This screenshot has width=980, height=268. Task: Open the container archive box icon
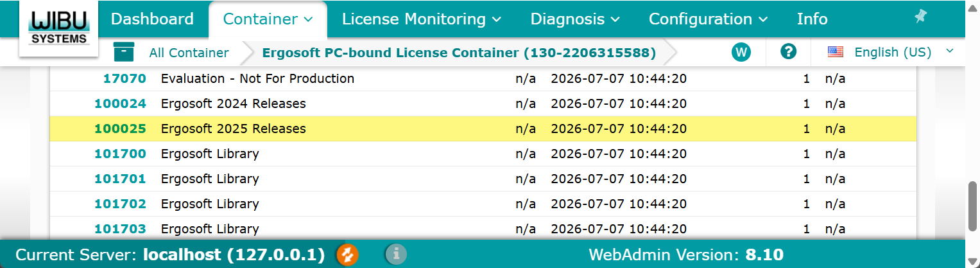(124, 52)
